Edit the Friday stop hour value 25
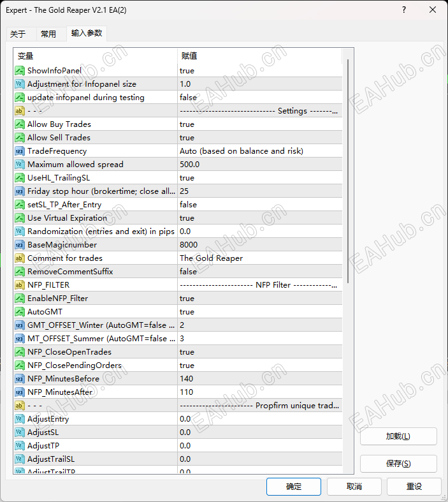The height and width of the screenshot is (502, 448). tap(259, 191)
